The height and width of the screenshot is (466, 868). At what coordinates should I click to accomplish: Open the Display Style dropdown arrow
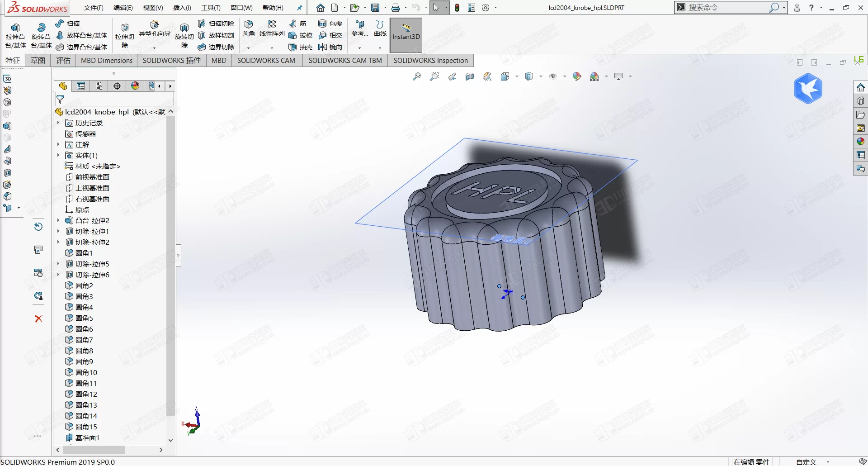pos(541,76)
